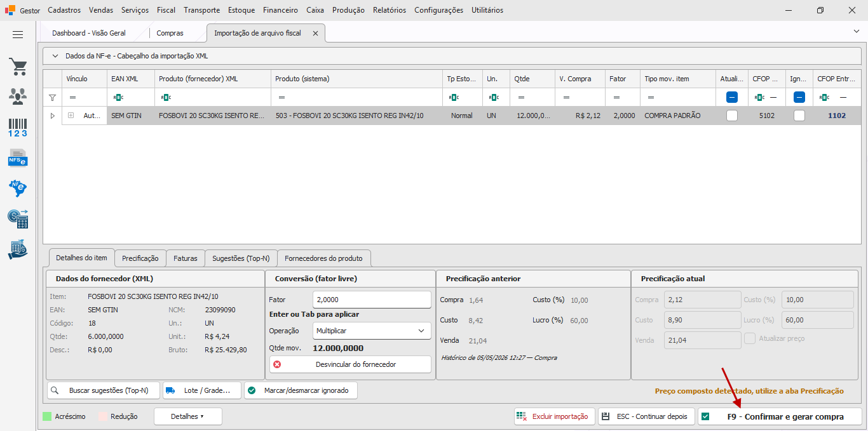Viewport: 868px width, 431px height.
Task: Open the Operação Multiplicar dropdown
Action: 372,331
